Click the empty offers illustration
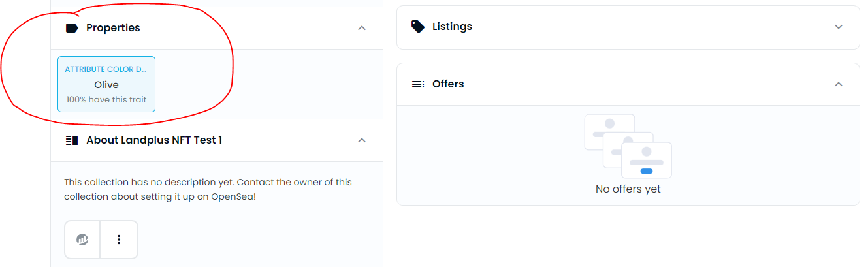 click(x=628, y=146)
